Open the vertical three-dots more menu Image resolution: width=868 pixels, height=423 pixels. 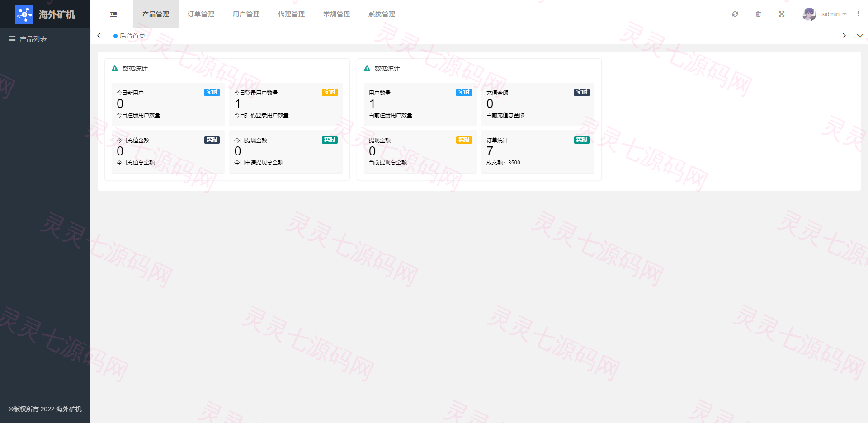[x=858, y=14]
